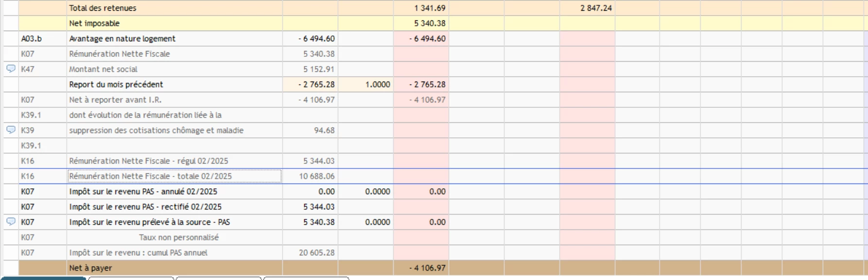
Task: Select code K16 on totale 02/2025 row
Action: (x=28, y=176)
